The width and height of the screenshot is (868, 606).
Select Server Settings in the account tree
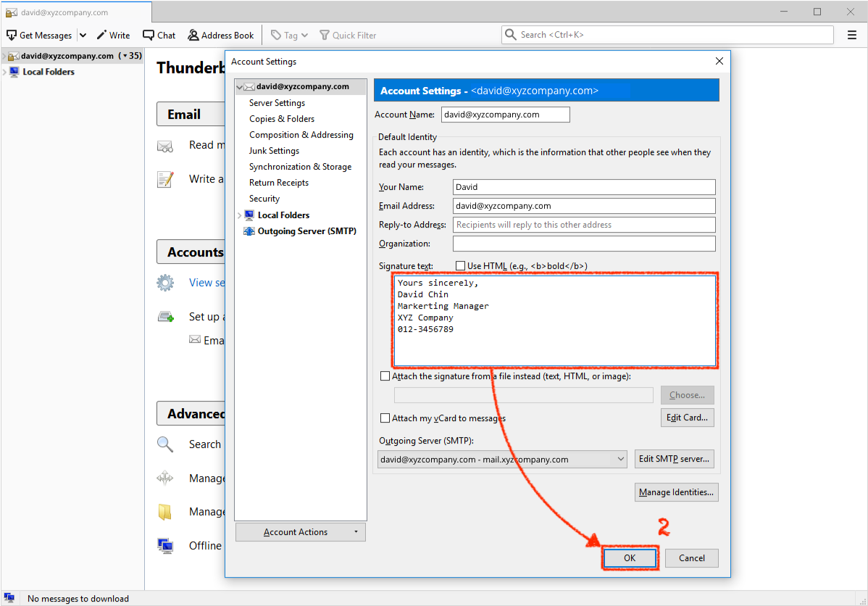(x=277, y=103)
